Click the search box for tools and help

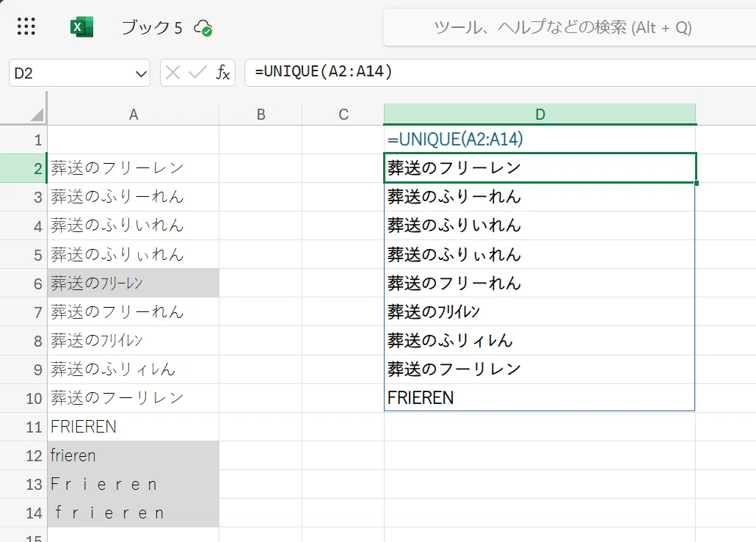570,27
